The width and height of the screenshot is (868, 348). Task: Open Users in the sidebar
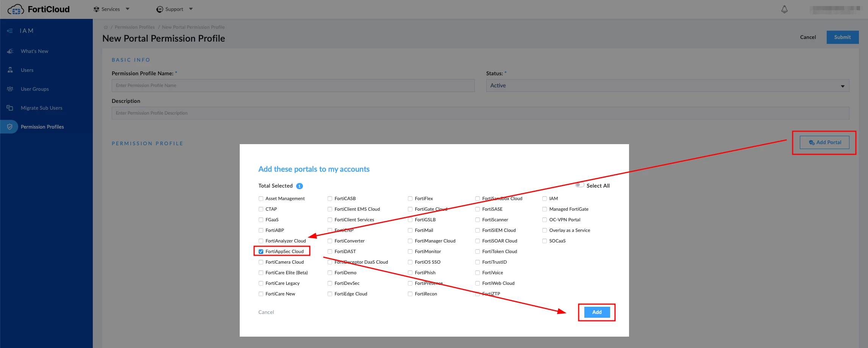click(x=27, y=70)
